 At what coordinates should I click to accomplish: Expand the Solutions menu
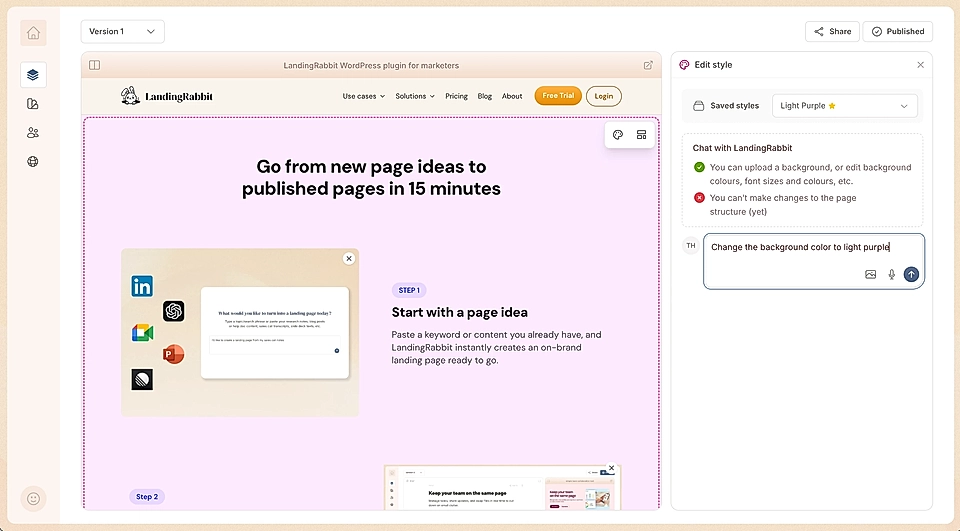click(x=415, y=96)
